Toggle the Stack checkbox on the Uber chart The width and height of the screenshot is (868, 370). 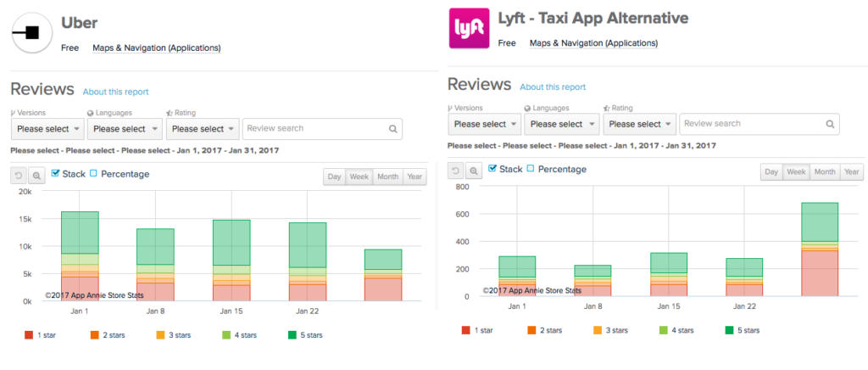pos(55,173)
